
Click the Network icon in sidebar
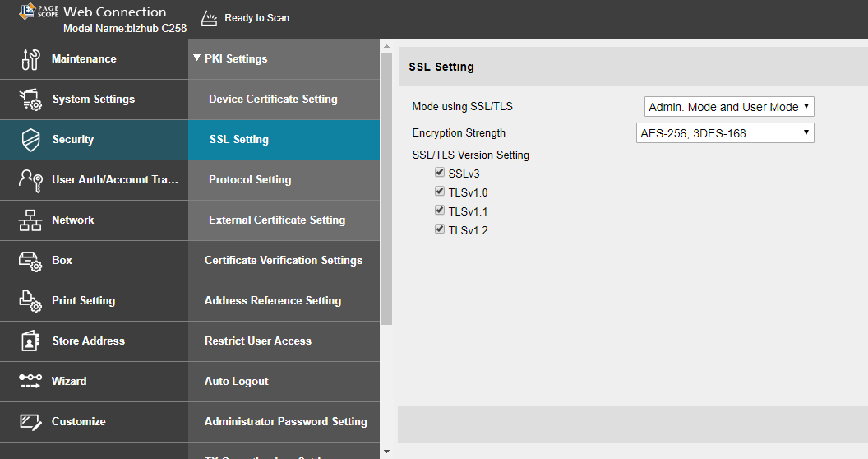(30, 220)
